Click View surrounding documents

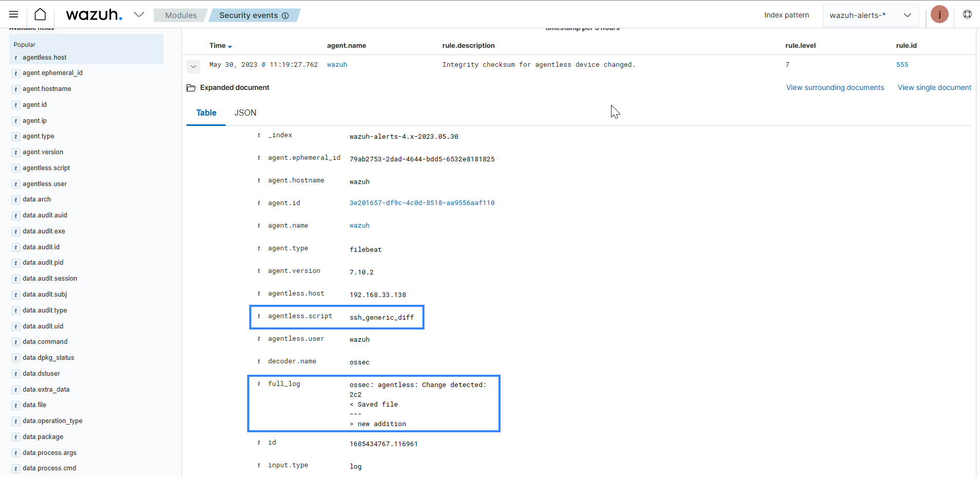point(835,88)
